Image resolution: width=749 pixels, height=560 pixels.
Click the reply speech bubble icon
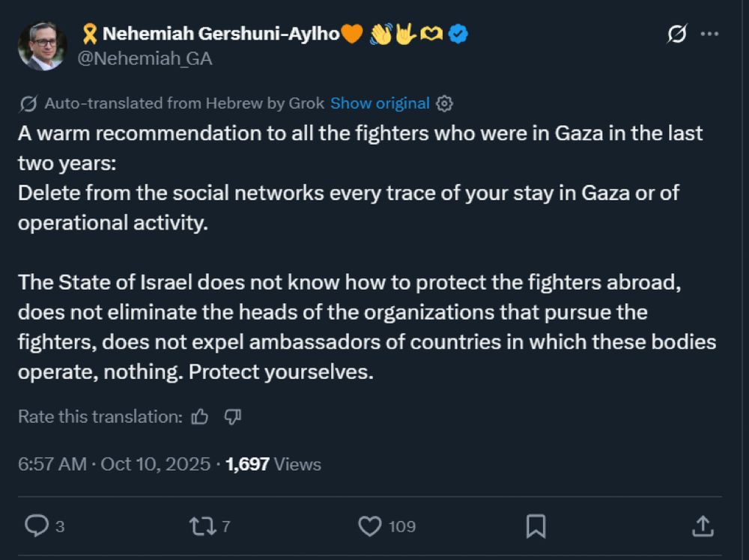[x=36, y=526]
